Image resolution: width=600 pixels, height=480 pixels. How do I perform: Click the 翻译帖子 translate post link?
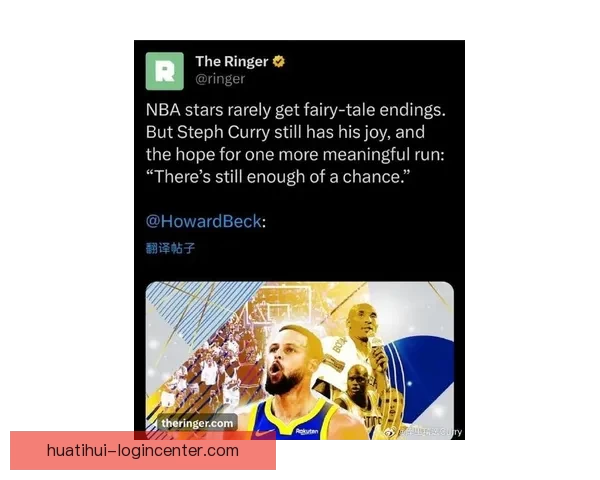pos(171,248)
